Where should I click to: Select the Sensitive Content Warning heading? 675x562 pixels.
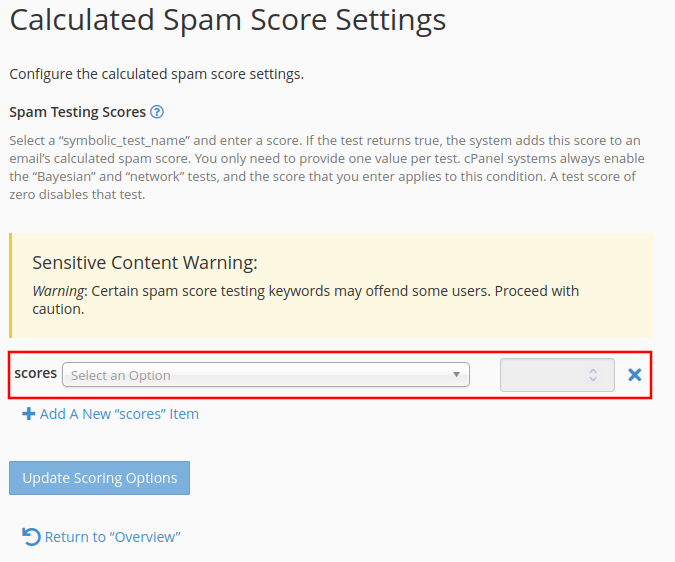[x=145, y=262]
